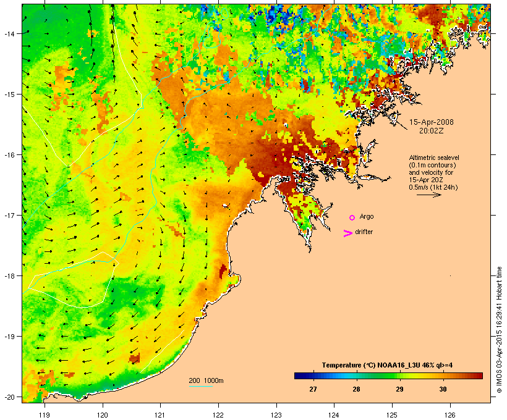
Task: Click the -16 latitude axis label
Action: tap(9, 155)
